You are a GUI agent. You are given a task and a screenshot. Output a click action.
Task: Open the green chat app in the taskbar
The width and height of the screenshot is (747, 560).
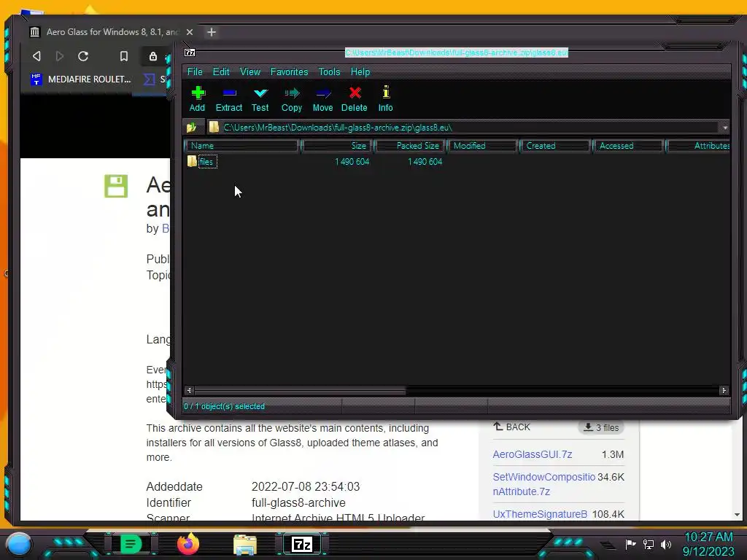point(131,544)
